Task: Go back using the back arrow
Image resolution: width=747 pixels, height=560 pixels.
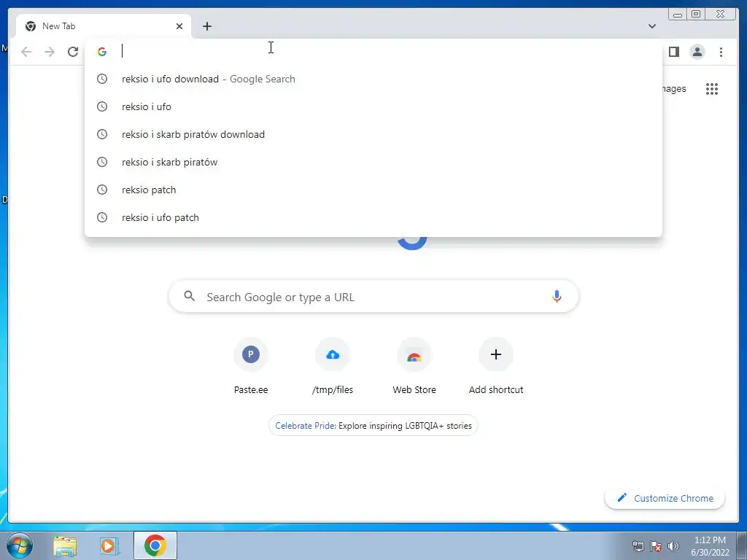Action: click(26, 52)
